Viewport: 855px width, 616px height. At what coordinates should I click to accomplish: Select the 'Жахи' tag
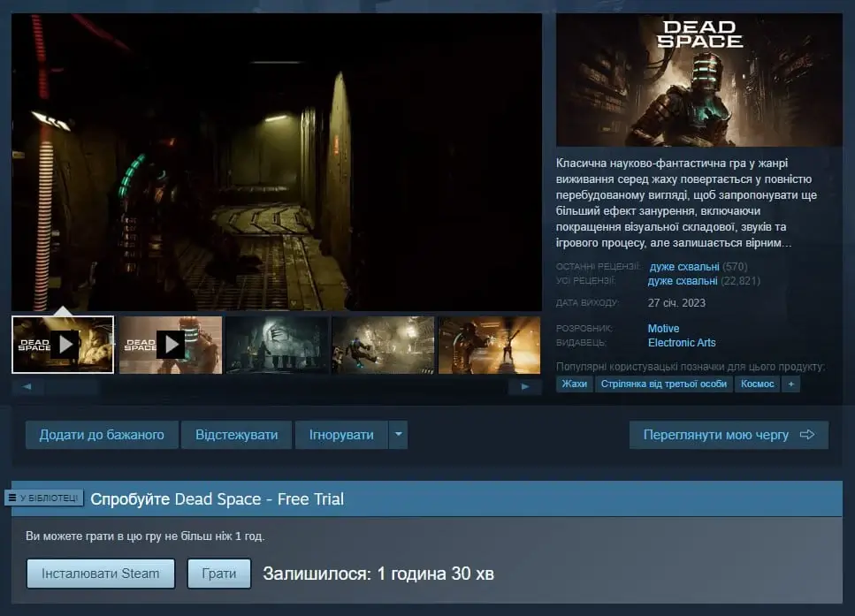coord(574,384)
